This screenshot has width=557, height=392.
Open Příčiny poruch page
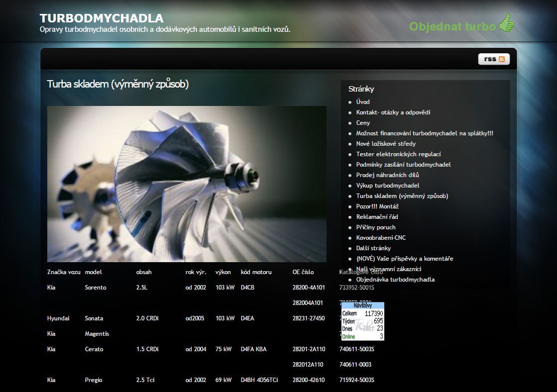coord(376,227)
